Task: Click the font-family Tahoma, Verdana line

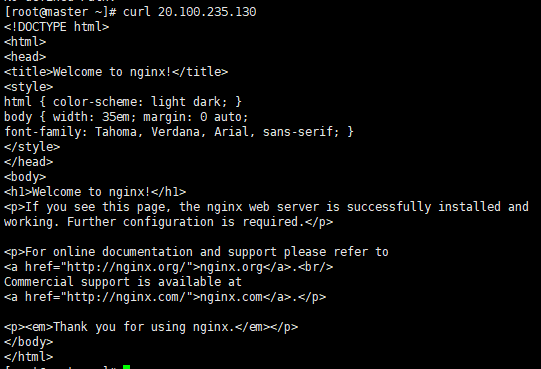Action: click(179, 132)
